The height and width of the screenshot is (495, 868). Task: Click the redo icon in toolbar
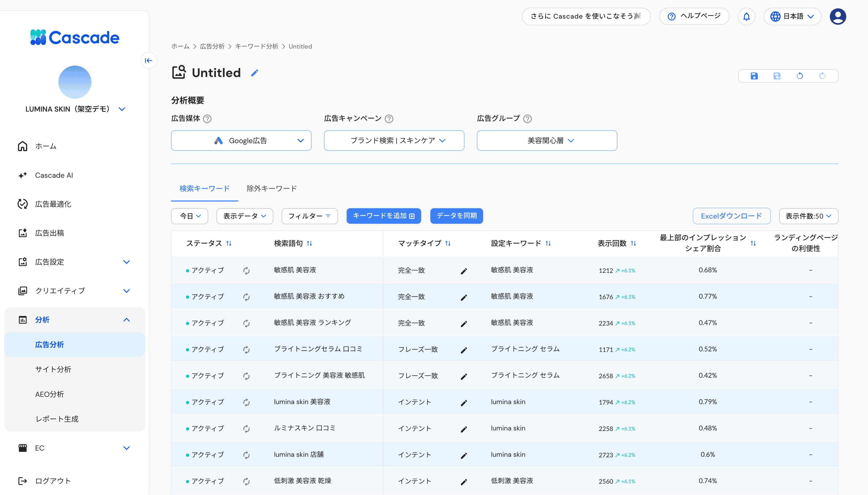pos(823,76)
